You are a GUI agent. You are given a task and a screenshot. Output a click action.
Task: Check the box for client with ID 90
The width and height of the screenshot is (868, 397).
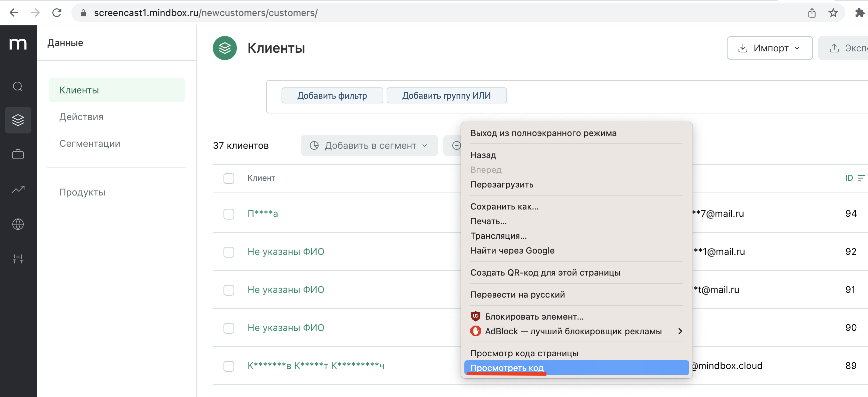click(229, 328)
